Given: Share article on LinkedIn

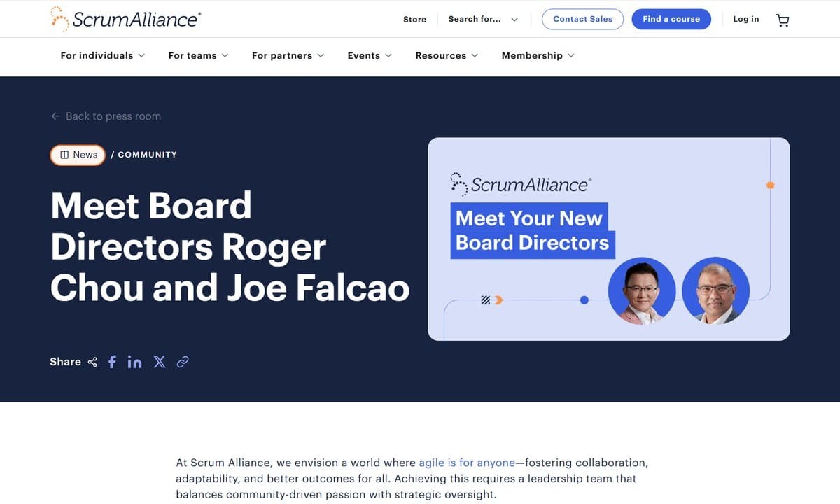Looking at the screenshot, I should (134, 362).
